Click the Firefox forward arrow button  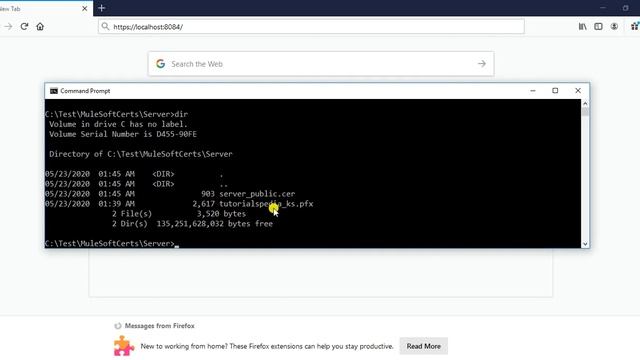coord(8,27)
